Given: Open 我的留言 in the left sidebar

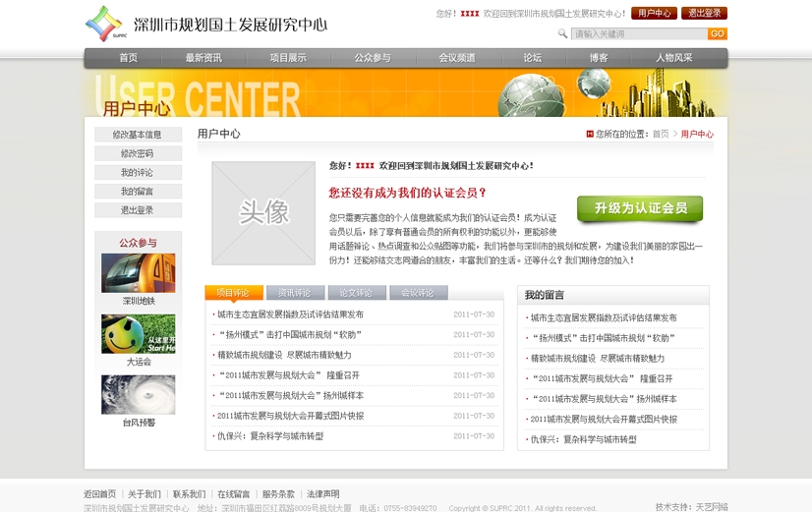Looking at the screenshot, I should tap(138, 192).
